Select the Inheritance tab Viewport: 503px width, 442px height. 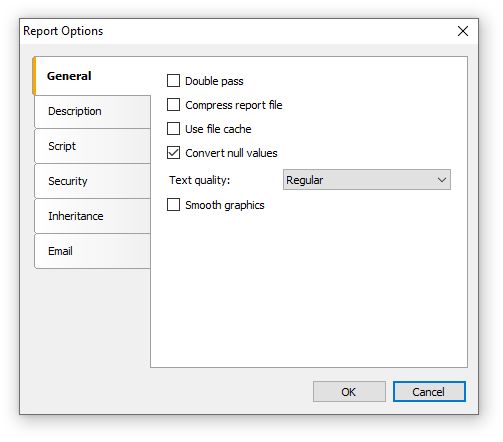(x=92, y=216)
